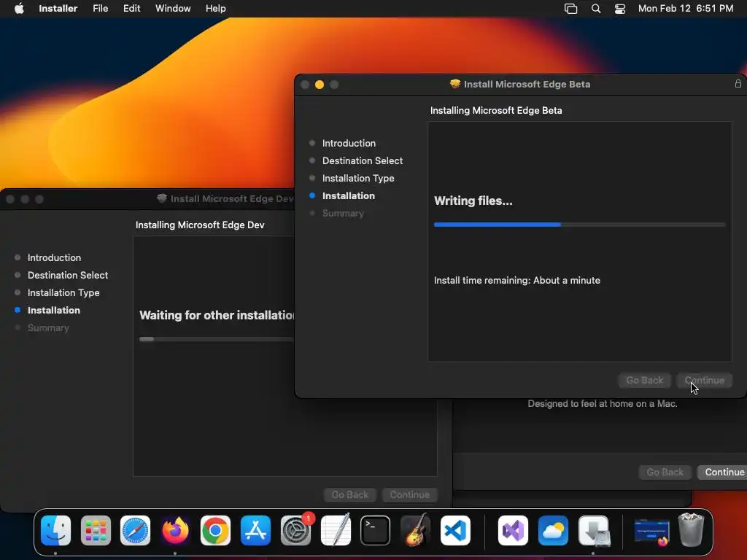This screenshot has height=560, width=747.
Task: Open Terminal from the dock
Action: (376, 531)
